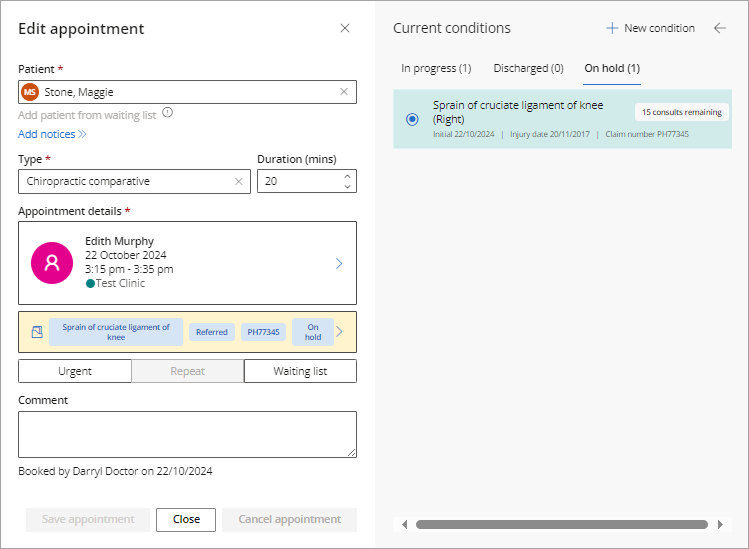This screenshot has width=749, height=549.
Task: Click the horizontal scrollbar thumb
Action: (x=562, y=525)
